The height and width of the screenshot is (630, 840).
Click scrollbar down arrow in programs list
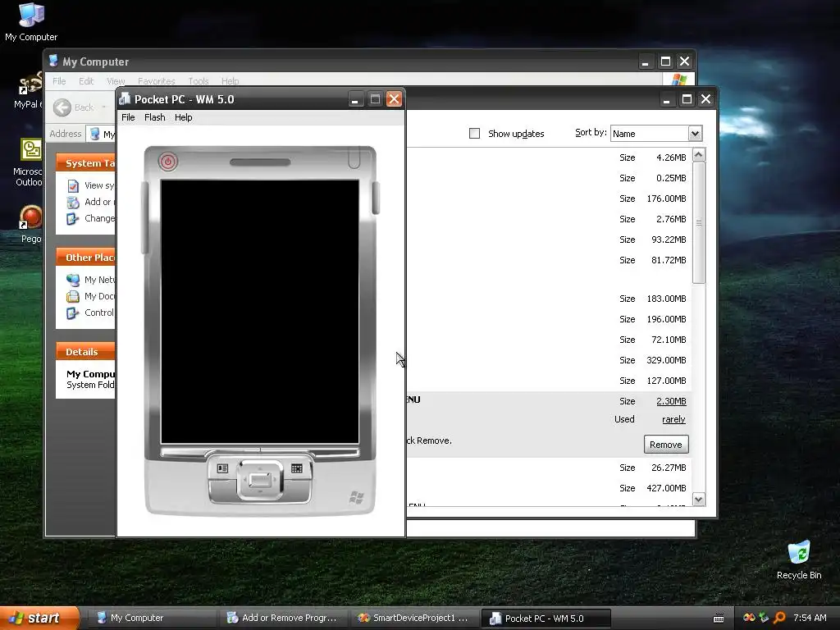tap(699, 500)
